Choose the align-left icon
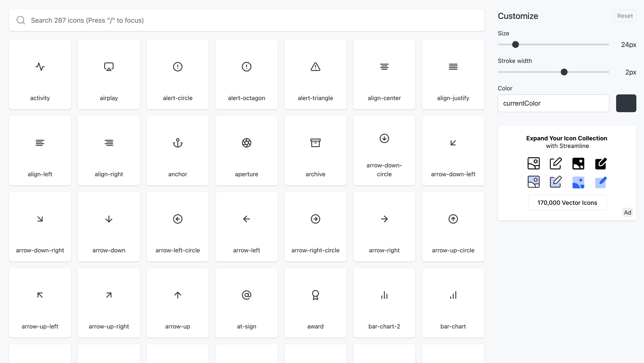 40,151
